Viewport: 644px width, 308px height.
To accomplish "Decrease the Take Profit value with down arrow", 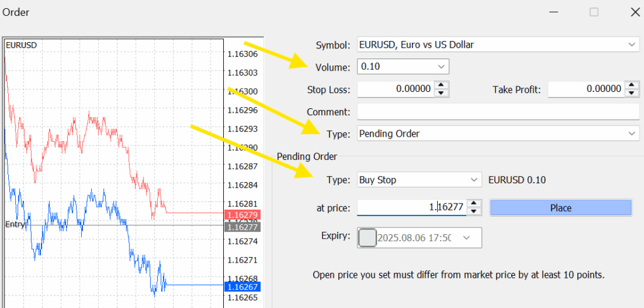I will tap(633, 93).
